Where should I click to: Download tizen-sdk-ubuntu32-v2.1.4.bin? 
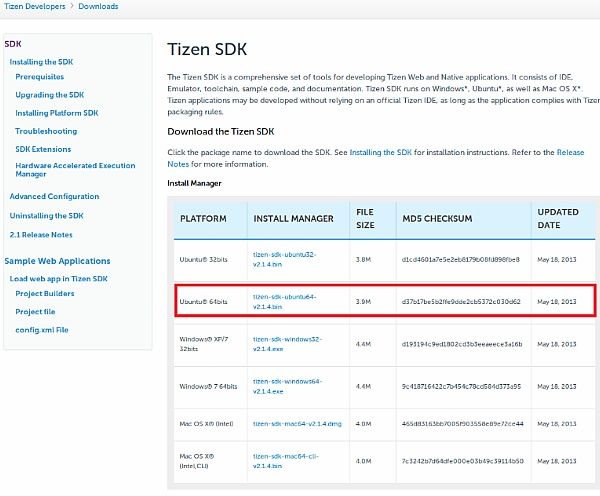284,259
